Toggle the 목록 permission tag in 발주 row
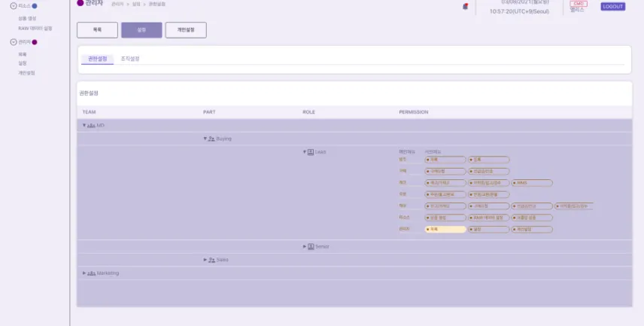The height and width of the screenshot is (326, 644). click(x=445, y=160)
